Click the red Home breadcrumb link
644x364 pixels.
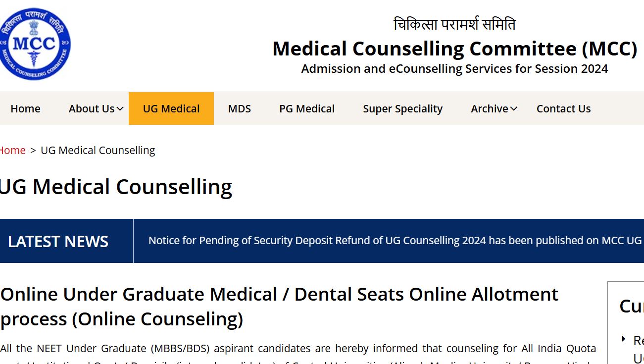(12, 151)
